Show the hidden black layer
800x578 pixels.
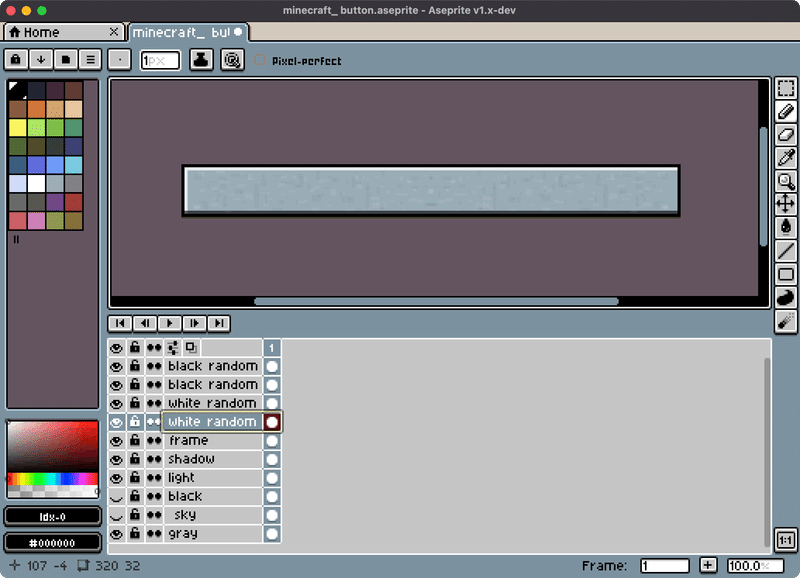[116, 496]
